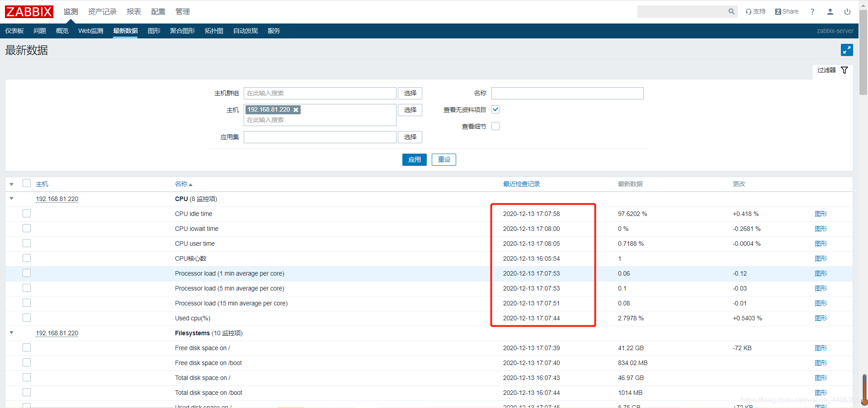
Task: Toggle 查看细节 checkbox
Action: point(495,126)
